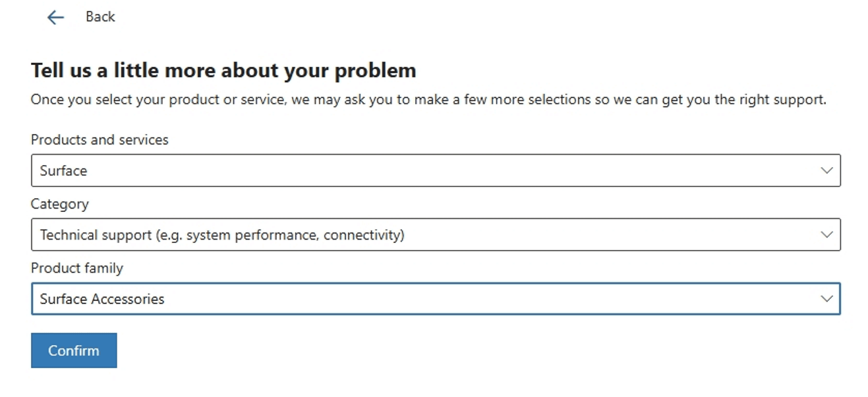The height and width of the screenshot is (397, 868).
Task: Submit selections with the Confirm button
Action: click(x=74, y=351)
